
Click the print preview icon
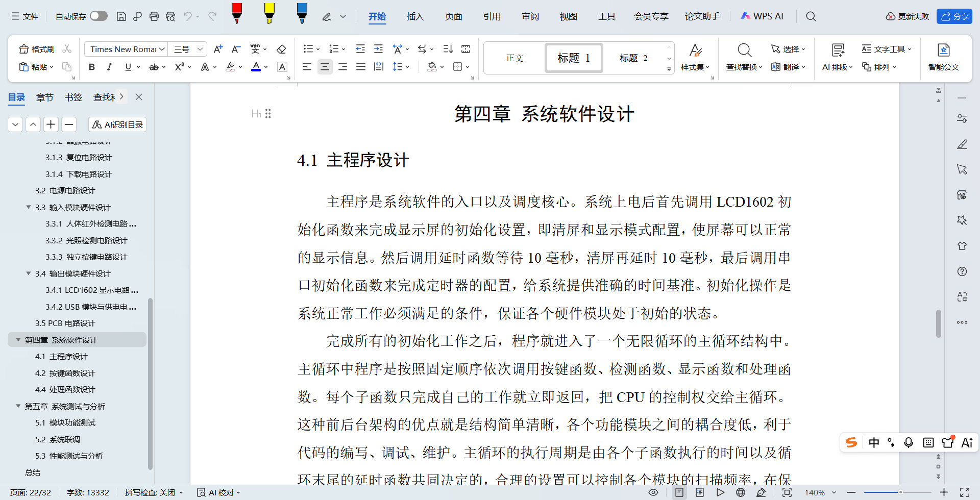170,16
